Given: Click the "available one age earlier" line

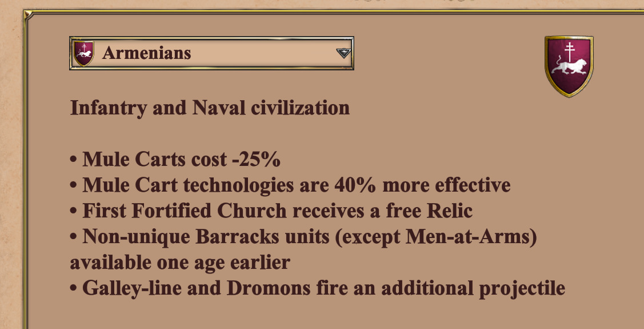Looking at the screenshot, I should pos(180,263).
